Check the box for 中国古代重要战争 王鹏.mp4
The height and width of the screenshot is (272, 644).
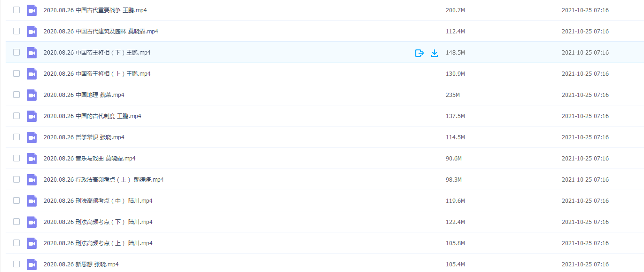16,10
